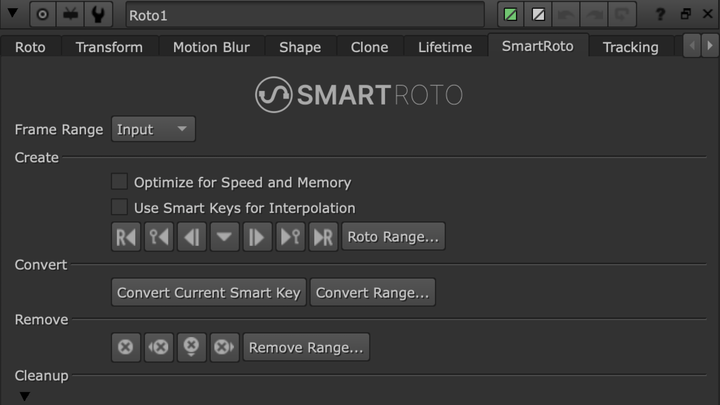
Task: Remove smart keys backward icon
Action: (x=159, y=347)
